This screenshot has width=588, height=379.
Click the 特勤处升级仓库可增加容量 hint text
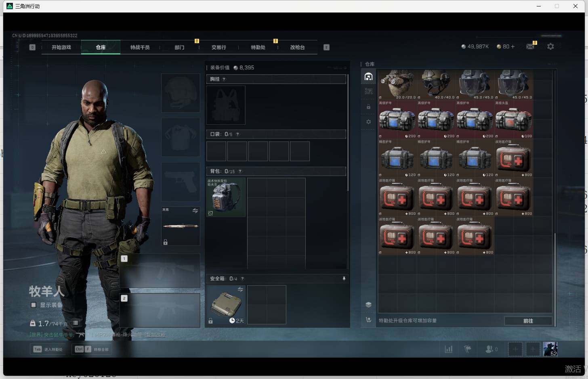pos(407,320)
